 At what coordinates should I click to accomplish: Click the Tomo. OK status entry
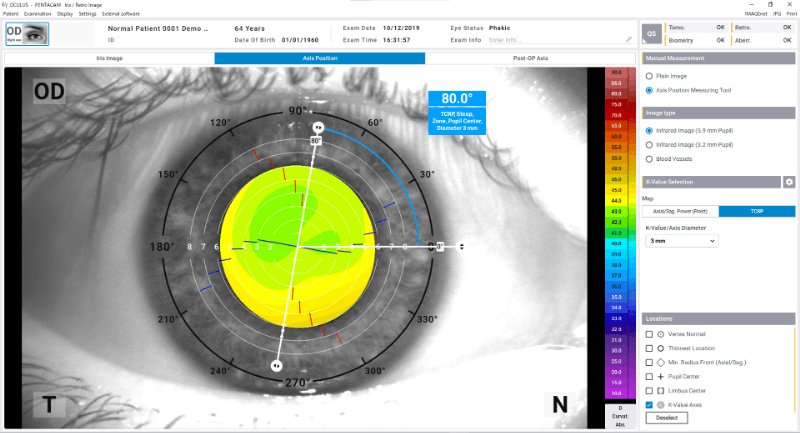pos(696,28)
